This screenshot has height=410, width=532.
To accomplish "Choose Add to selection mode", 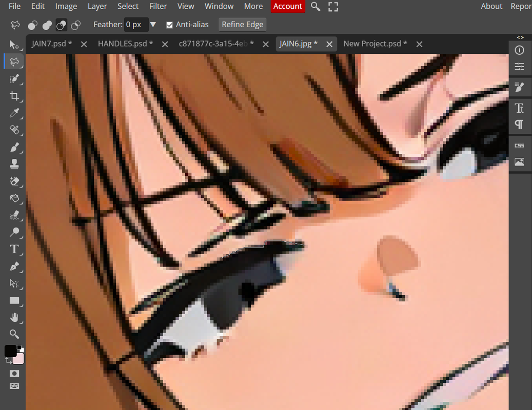I will tap(47, 25).
